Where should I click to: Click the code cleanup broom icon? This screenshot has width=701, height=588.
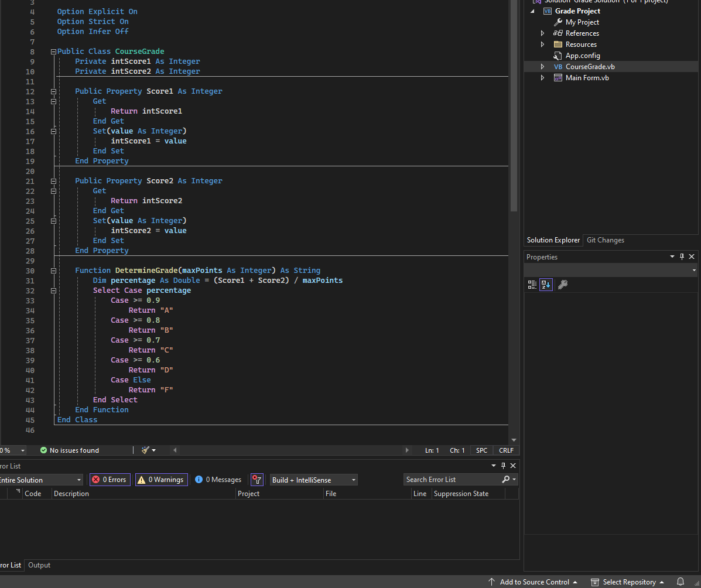point(145,450)
